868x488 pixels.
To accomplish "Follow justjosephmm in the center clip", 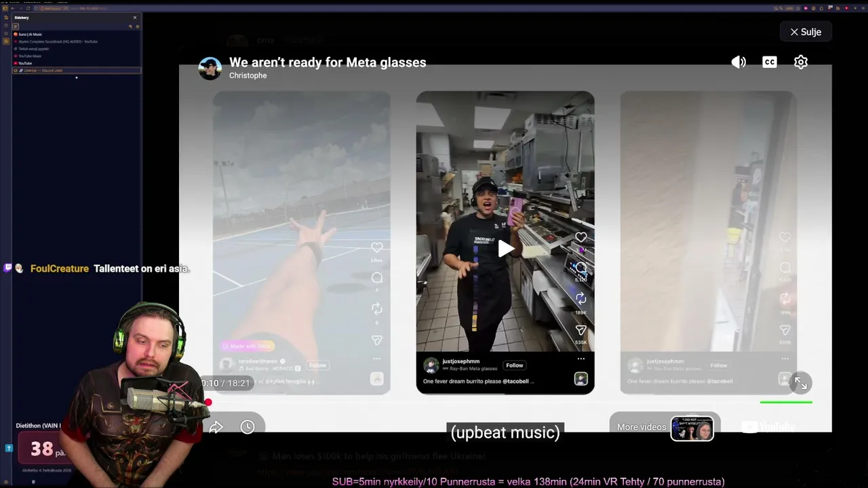I will 515,365.
